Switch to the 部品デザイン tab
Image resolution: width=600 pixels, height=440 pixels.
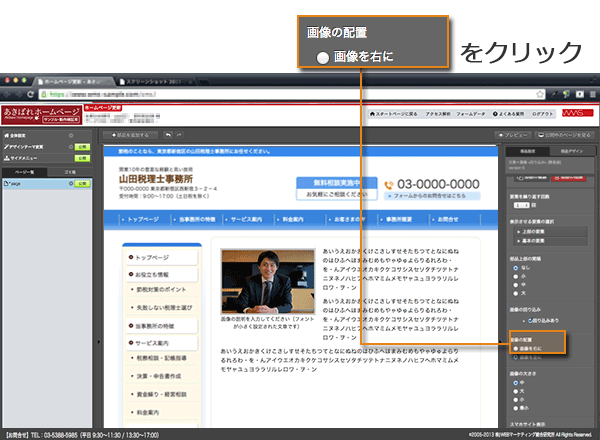coord(572,149)
